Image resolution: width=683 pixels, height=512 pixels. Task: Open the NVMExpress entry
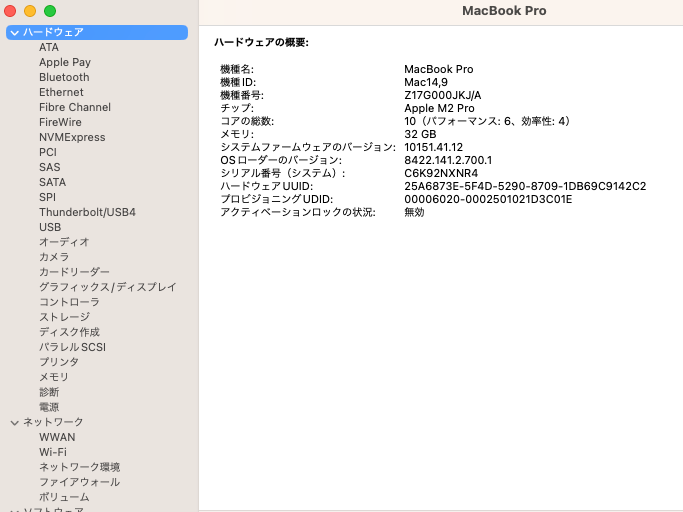[72, 137]
